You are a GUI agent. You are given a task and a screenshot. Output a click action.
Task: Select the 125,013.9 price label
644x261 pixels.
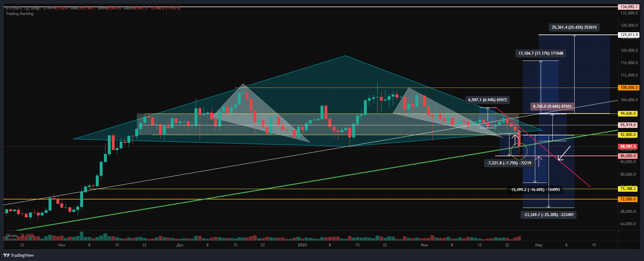(x=629, y=35)
